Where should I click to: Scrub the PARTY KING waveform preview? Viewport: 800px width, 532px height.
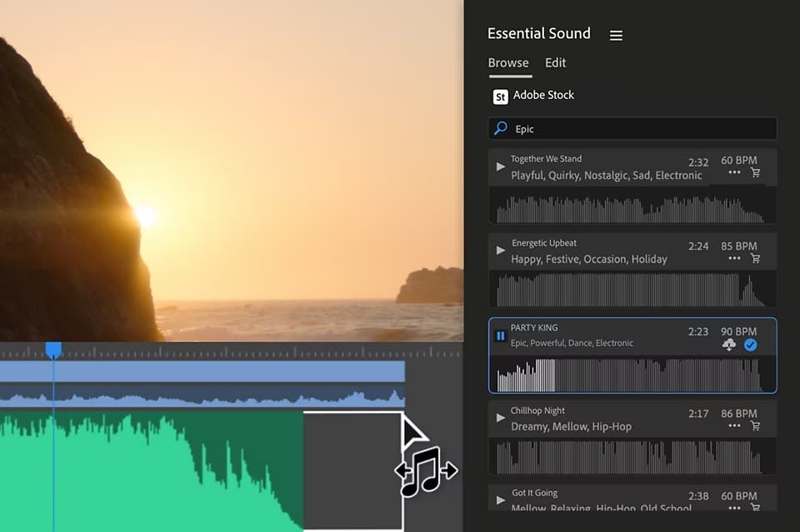coord(632,375)
